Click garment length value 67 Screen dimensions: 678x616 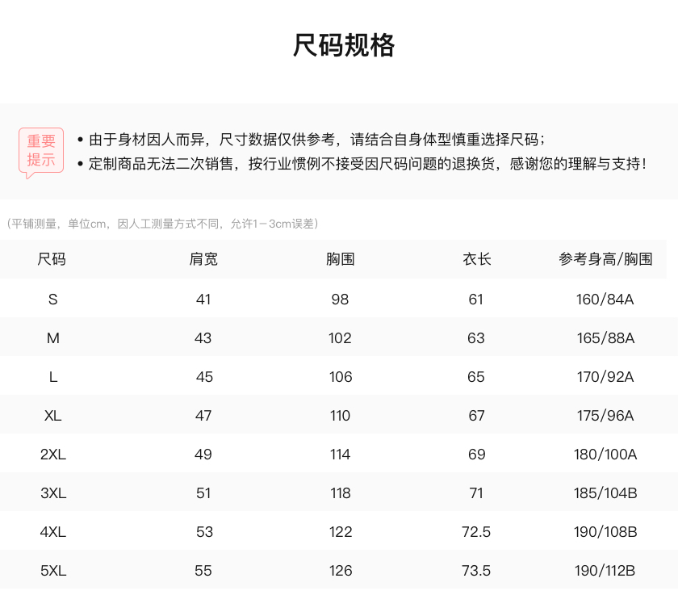click(x=476, y=416)
